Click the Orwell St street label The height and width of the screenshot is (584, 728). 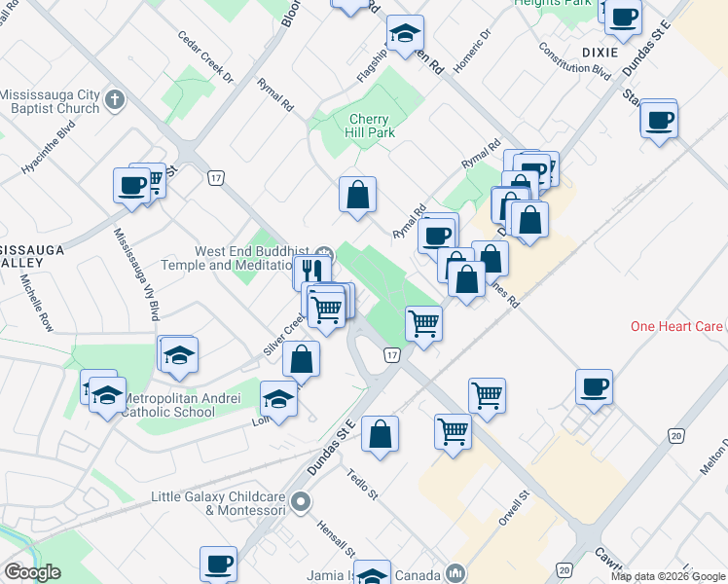coord(514,508)
